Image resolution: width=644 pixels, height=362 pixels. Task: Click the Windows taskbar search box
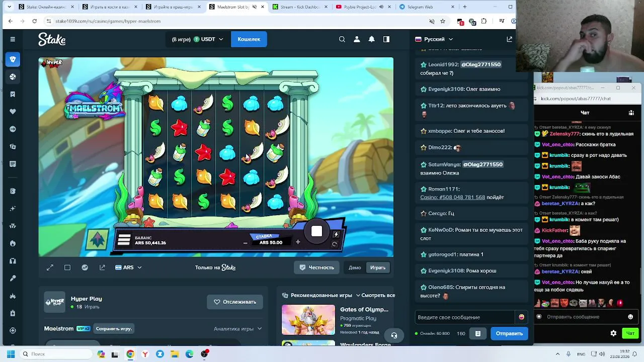(56, 354)
